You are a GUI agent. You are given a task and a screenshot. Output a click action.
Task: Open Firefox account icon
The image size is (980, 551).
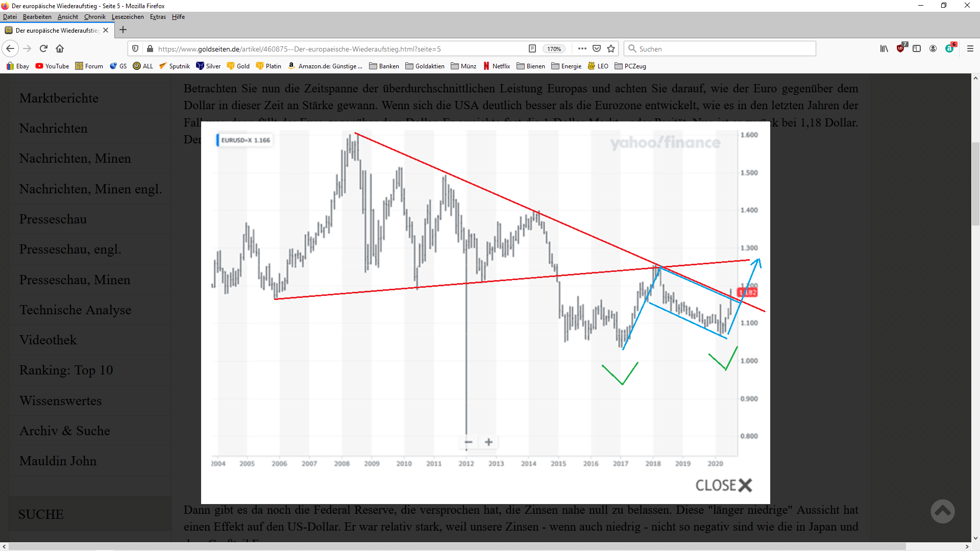[933, 48]
